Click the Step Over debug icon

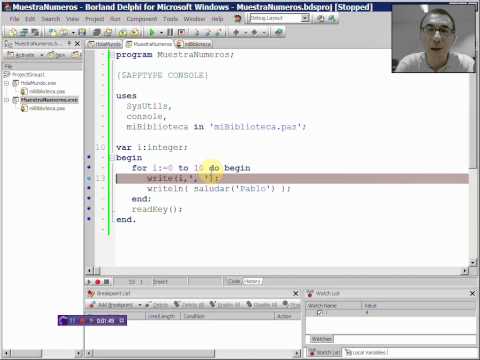pyautogui.click(x=208, y=32)
